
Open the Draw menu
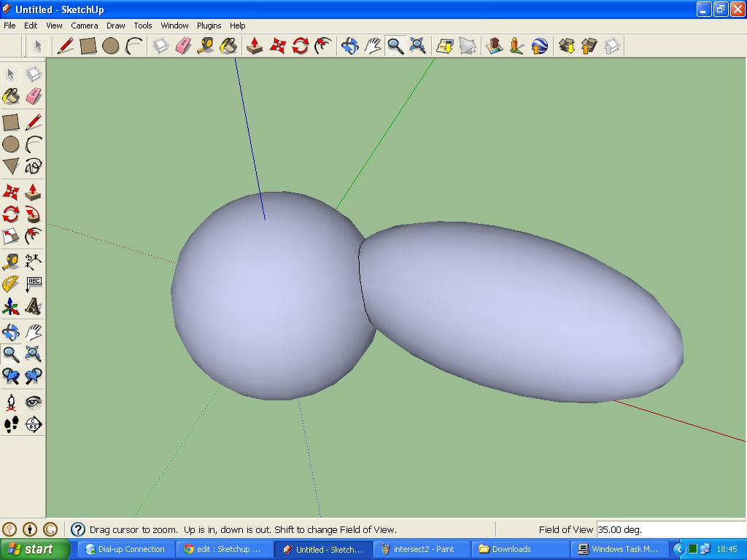115,26
